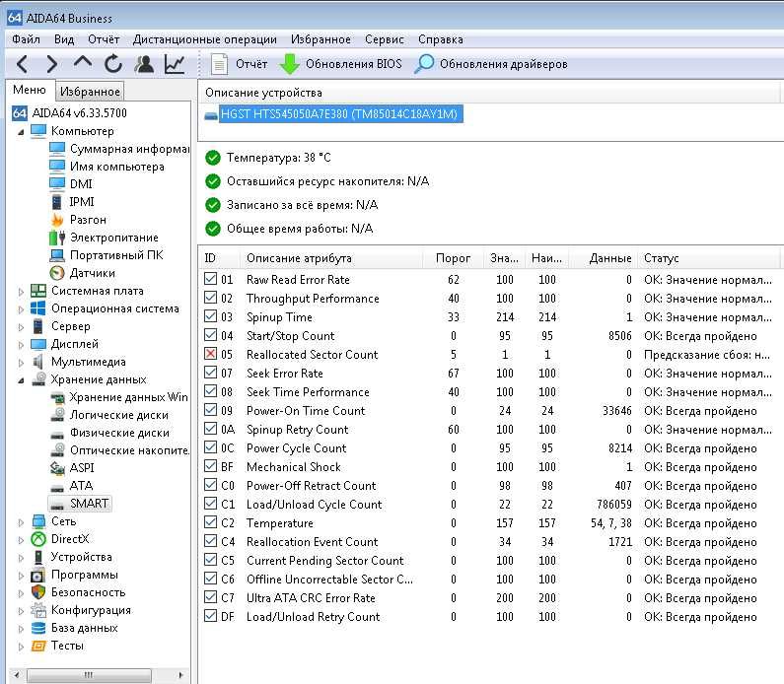Screen dimensions: 784x684
Task: Collapse the Хранение данных tree node
Action: click(x=21, y=380)
